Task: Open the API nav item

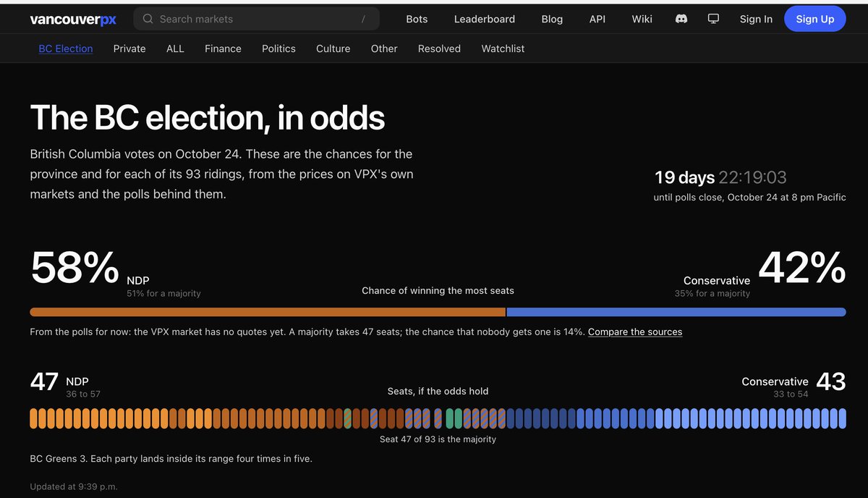Action: coord(597,19)
